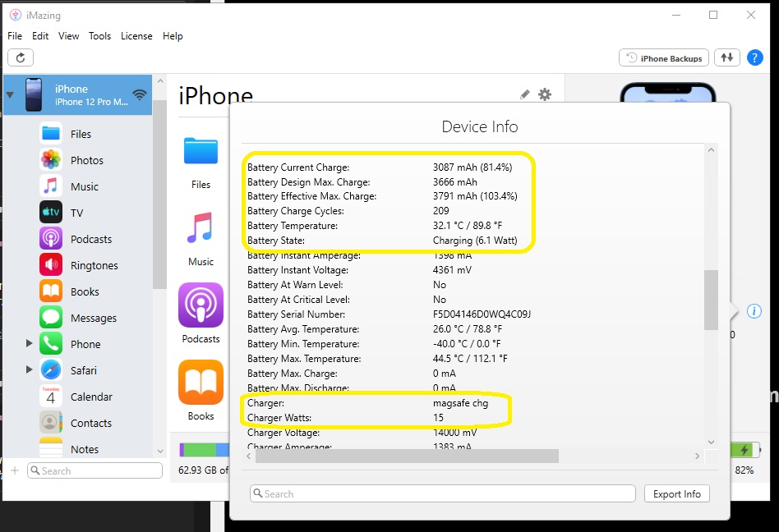This screenshot has height=532, width=779.
Task: Click the horizontal scroll right arrow
Action: coord(697,456)
